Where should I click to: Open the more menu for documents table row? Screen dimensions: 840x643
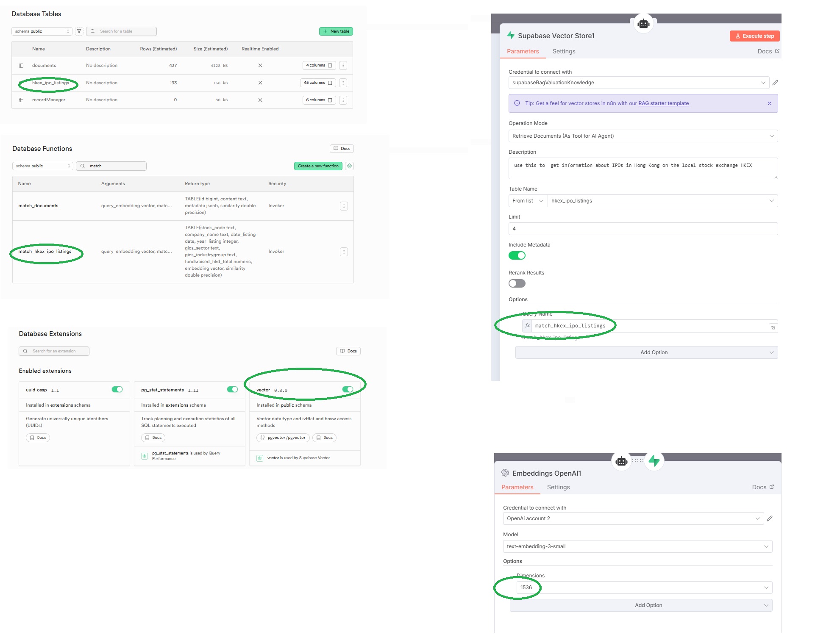pyautogui.click(x=343, y=66)
